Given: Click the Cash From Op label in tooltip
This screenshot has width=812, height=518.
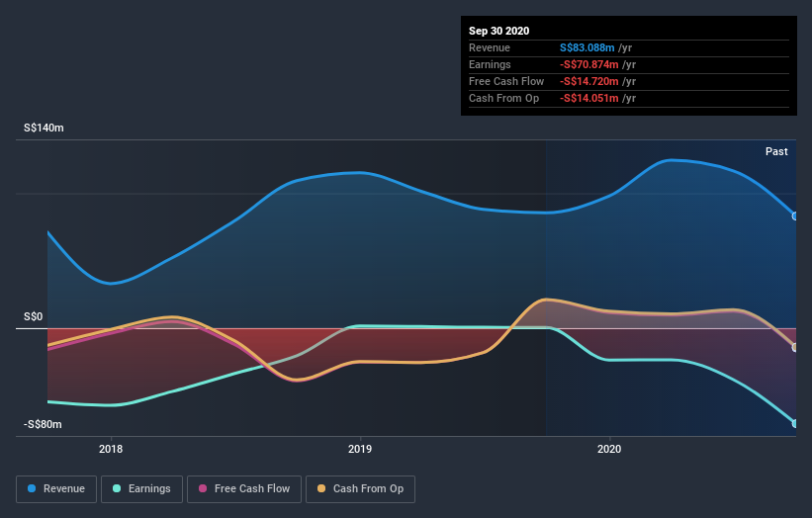Looking at the screenshot, I should tap(503, 98).
